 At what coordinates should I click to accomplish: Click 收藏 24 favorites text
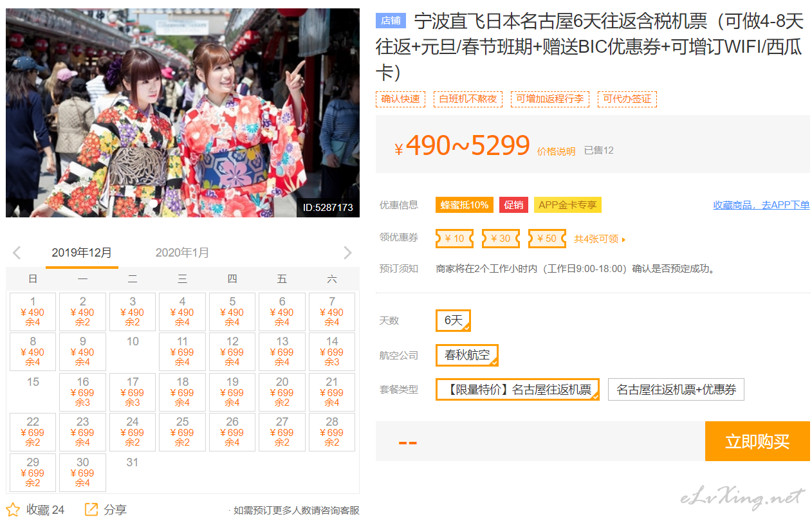tap(45, 510)
